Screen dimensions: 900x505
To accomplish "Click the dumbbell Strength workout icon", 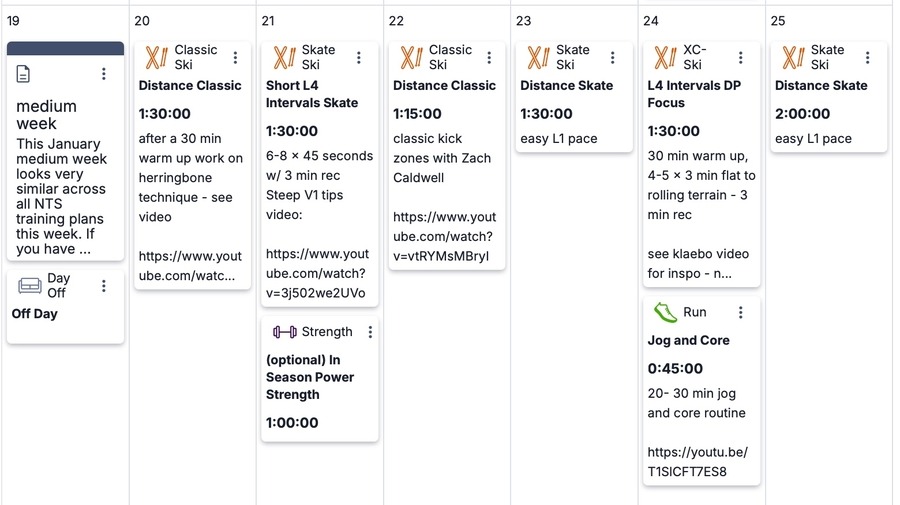I will [x=285, y=332].
